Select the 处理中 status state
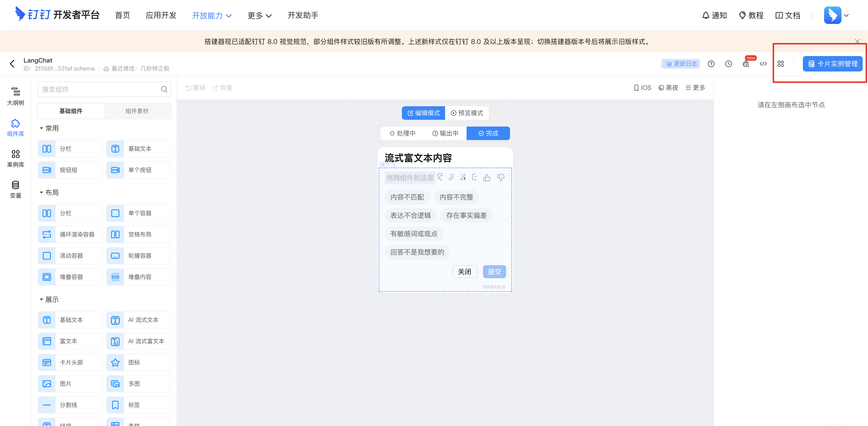 402,133
